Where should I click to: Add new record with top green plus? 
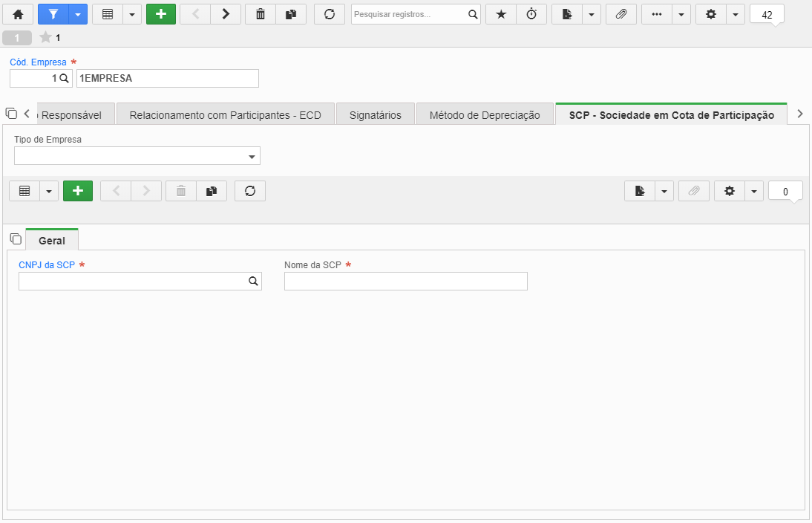[x=161, y=15]
